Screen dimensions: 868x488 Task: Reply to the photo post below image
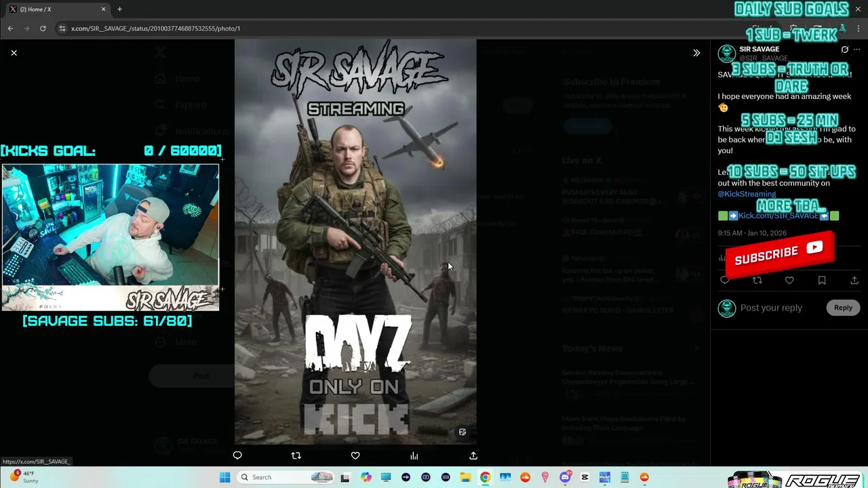[x=237, y=455]
